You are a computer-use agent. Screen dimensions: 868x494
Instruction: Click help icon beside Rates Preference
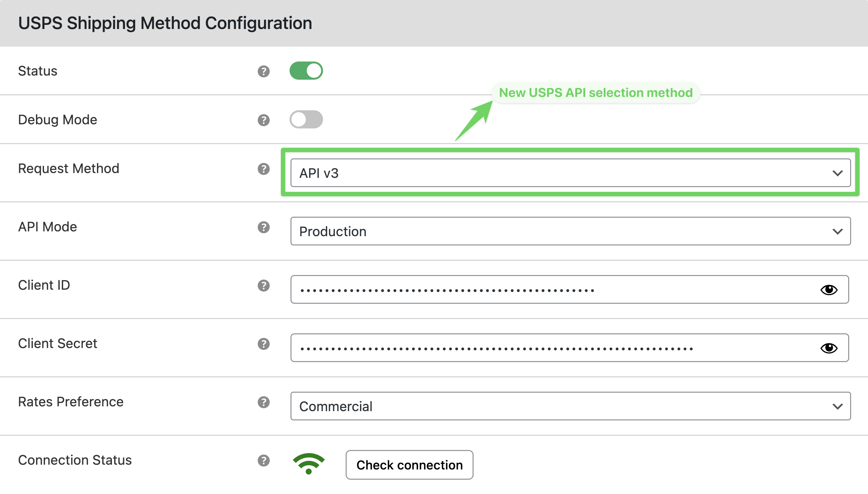[263, 402]
